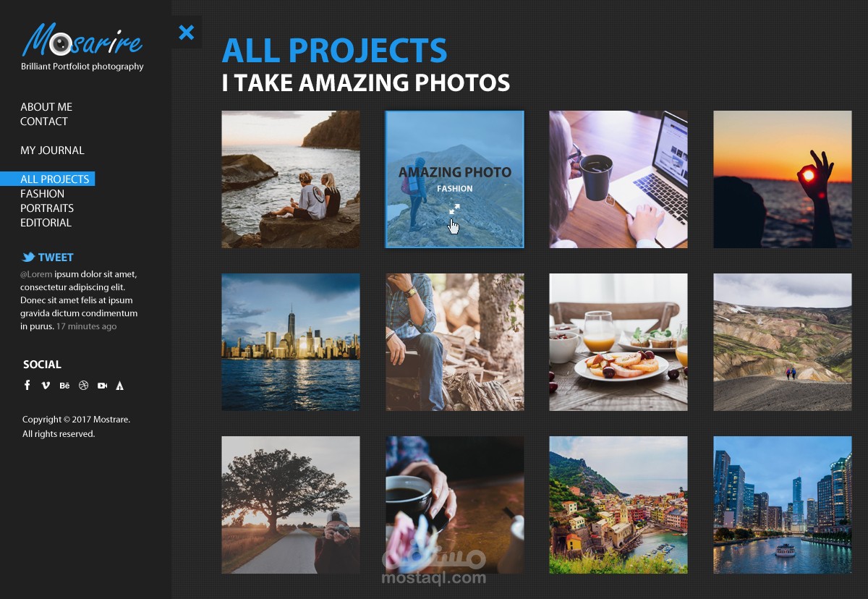The height and width of the screenshot is (599, 868).
Task: Open the green hills hikers photo
Action: pyautogui.click(x=783, y=342)
